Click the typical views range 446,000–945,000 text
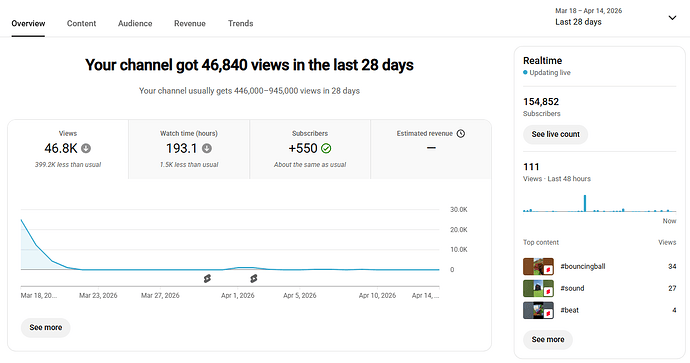Screen dimensions: 690x363 [266, 91]
